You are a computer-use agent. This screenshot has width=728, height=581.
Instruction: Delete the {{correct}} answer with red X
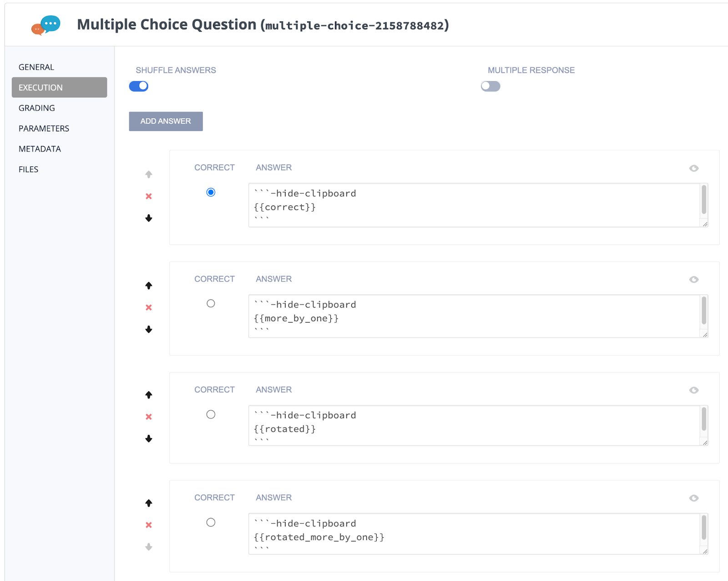tap(149, 197)
